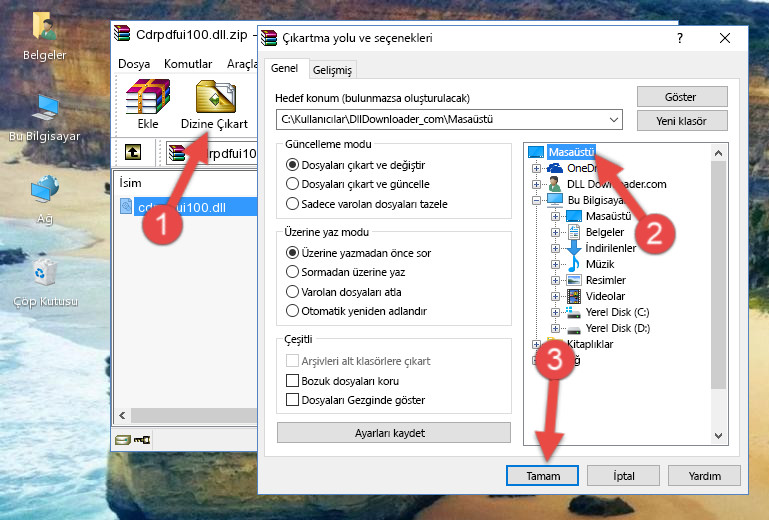This screenshot has height=520, width=769.
Task: Select Dosyaları çıkart ve güncelle option
Action: tap(292, 184)
